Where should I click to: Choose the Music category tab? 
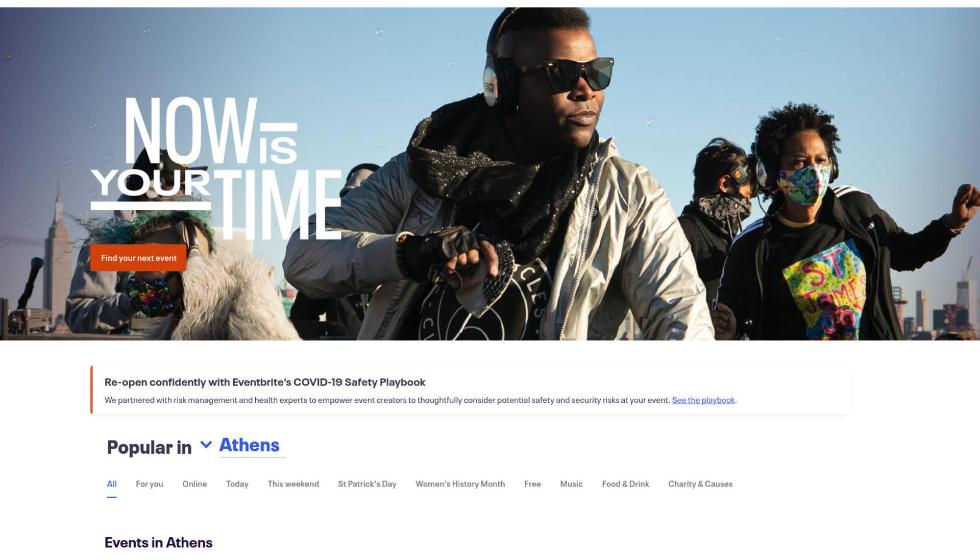571,484
